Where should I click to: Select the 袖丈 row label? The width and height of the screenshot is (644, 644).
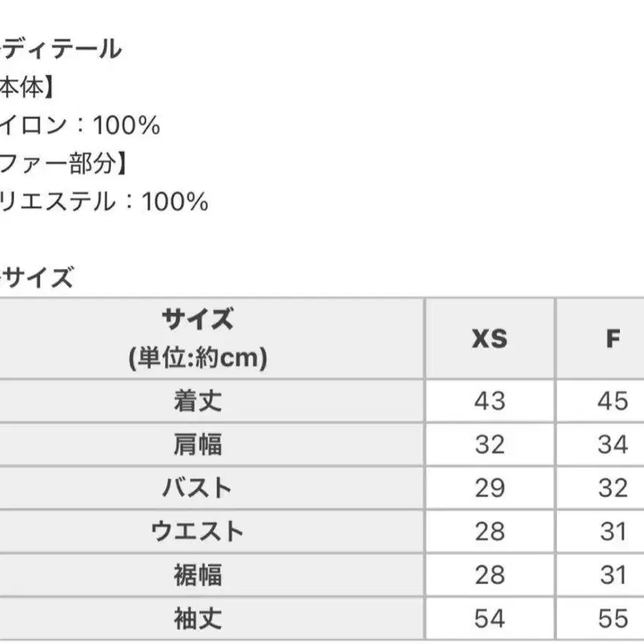[x=198, y=618]
